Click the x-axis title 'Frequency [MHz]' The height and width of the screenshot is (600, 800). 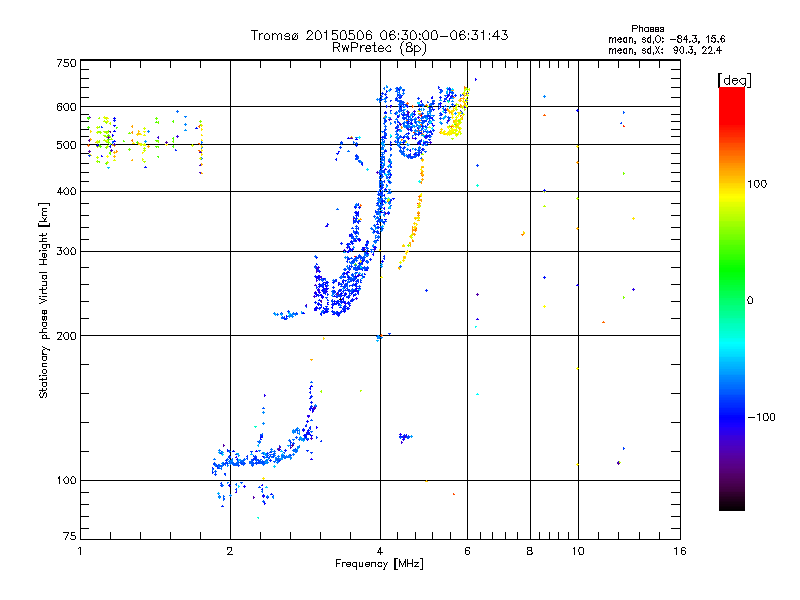coord(379,564)
